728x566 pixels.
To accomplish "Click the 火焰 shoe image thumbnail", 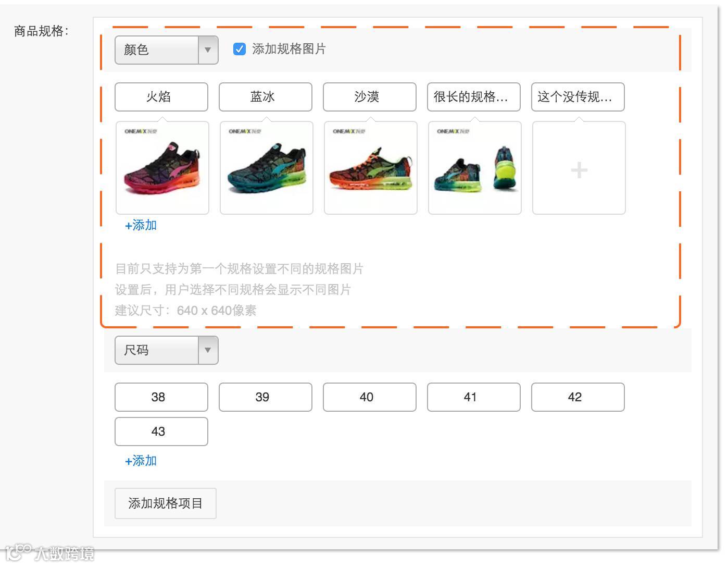I will pos(162,168).
